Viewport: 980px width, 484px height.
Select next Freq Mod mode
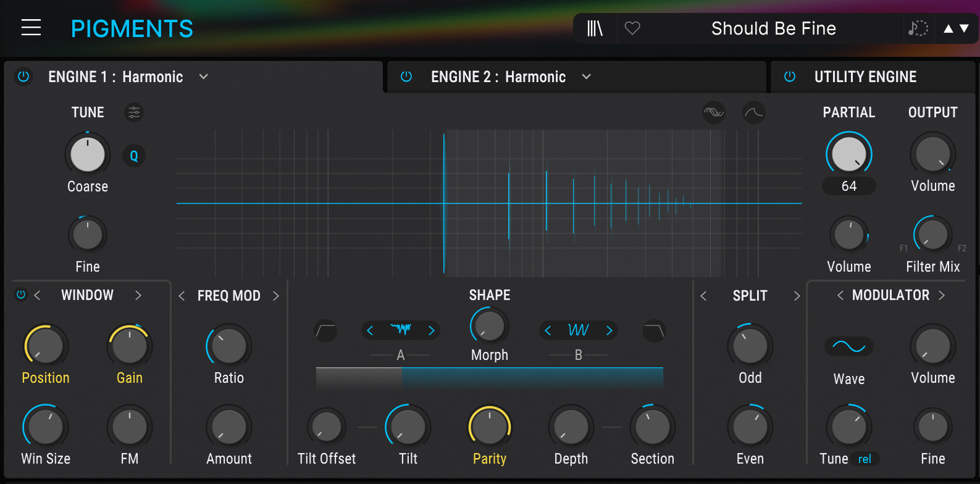276,296
